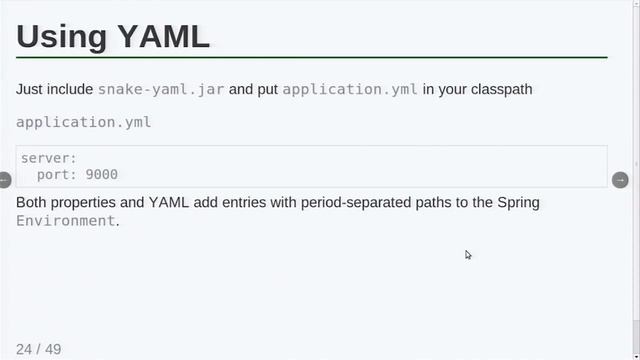Click application.yml in the first sentence
Screen dimensions: 640x360
[350, 89]
